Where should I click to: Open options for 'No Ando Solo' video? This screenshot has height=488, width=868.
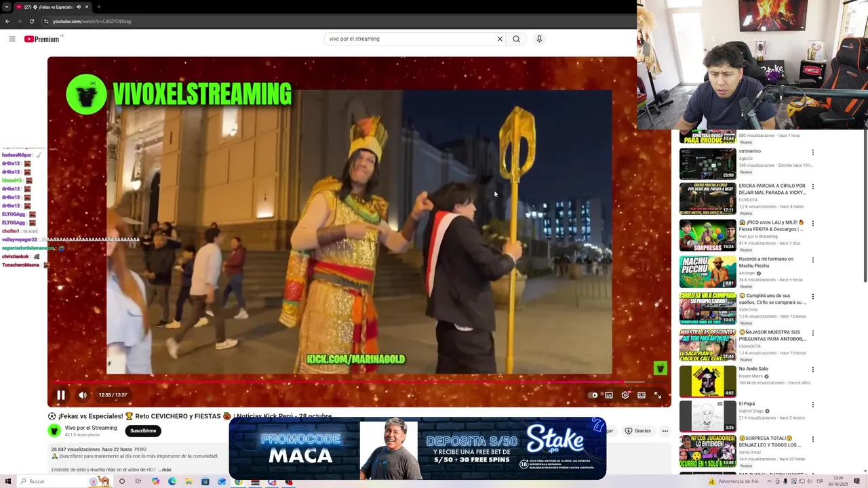click(812, 369)
